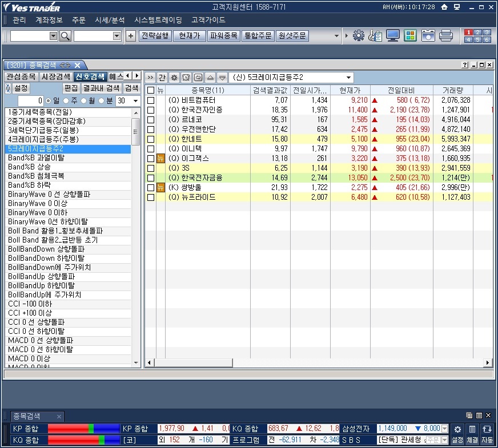Open the 주문 menu in the menu bar
498x448 pixels.
[x=79, y=20]
